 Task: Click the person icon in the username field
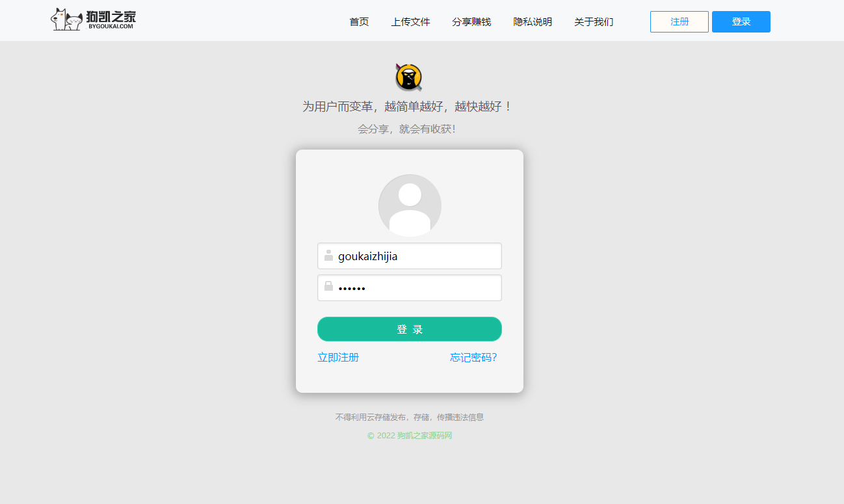tap(328, 256)
